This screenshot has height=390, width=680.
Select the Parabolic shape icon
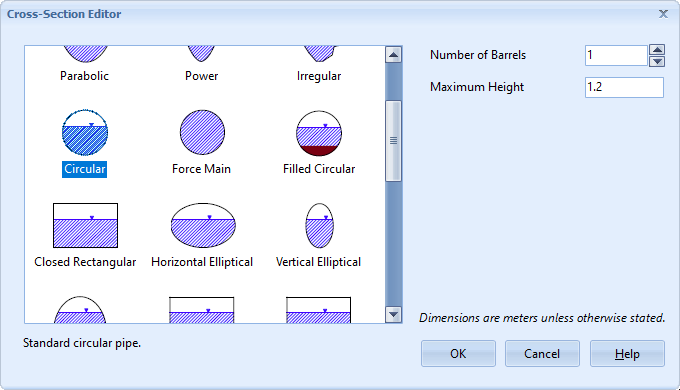click(85, 54)
